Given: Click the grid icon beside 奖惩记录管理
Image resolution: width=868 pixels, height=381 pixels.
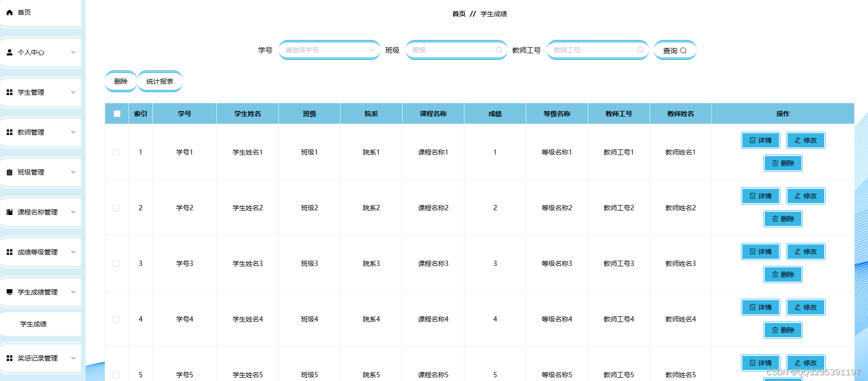Looking at the screenshot, I should point(10,358).
